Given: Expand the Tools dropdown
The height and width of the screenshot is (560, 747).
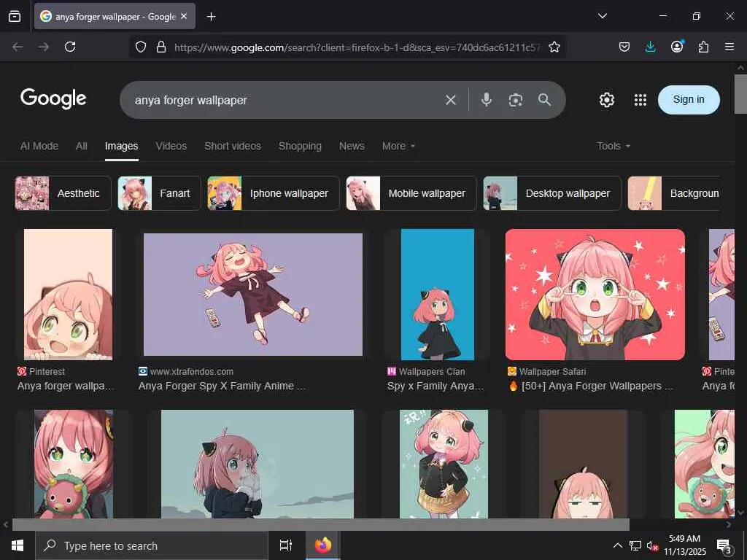Looking at the screenshot, I should tap(614, 146).
